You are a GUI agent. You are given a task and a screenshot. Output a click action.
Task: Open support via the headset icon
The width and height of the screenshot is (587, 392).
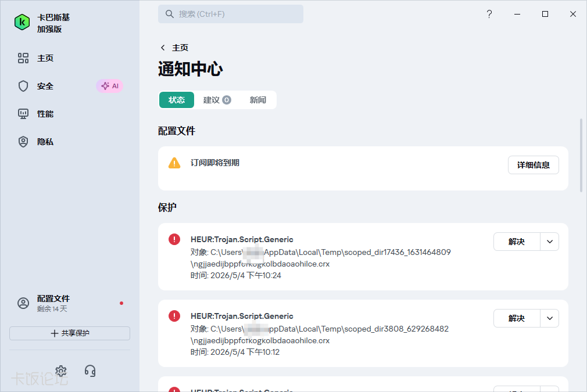click(x=90, y=371)
